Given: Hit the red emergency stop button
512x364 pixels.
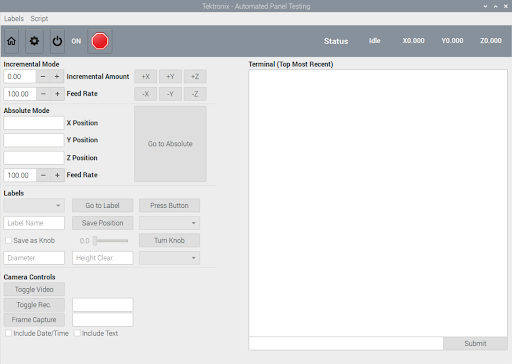Looking at the screenshot, I should [x=100, y=41].
